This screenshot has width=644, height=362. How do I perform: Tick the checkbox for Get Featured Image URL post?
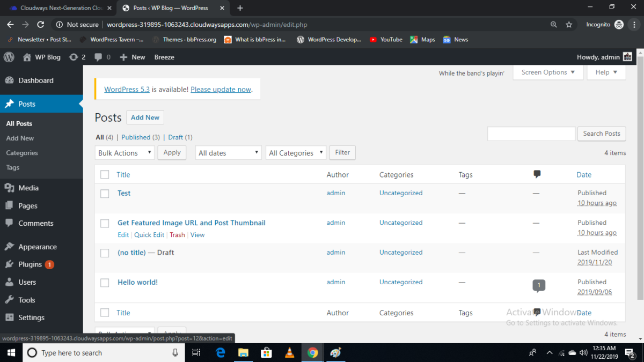(105, 223)
